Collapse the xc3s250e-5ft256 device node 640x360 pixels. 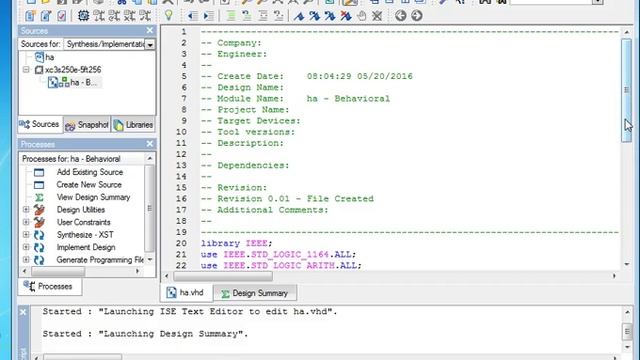click(26, 70)
